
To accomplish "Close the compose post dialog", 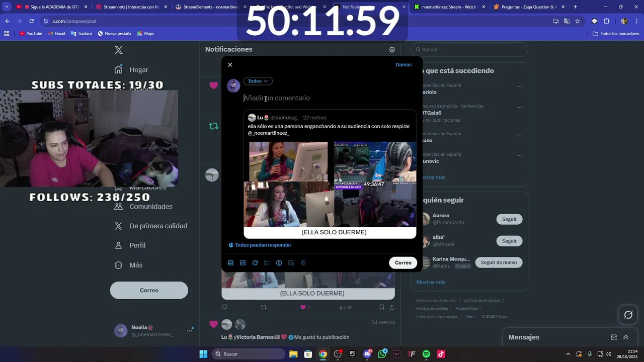I will click(230, 65).
